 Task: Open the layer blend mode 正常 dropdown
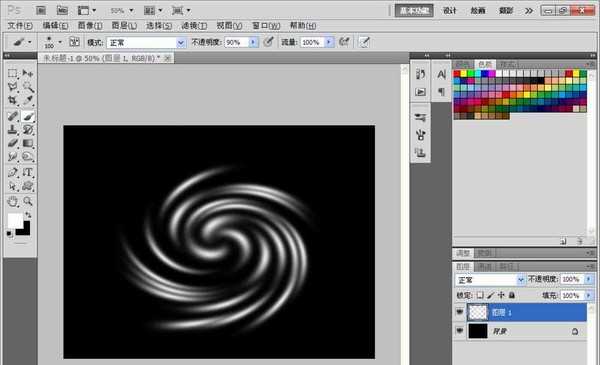(490, 280)
